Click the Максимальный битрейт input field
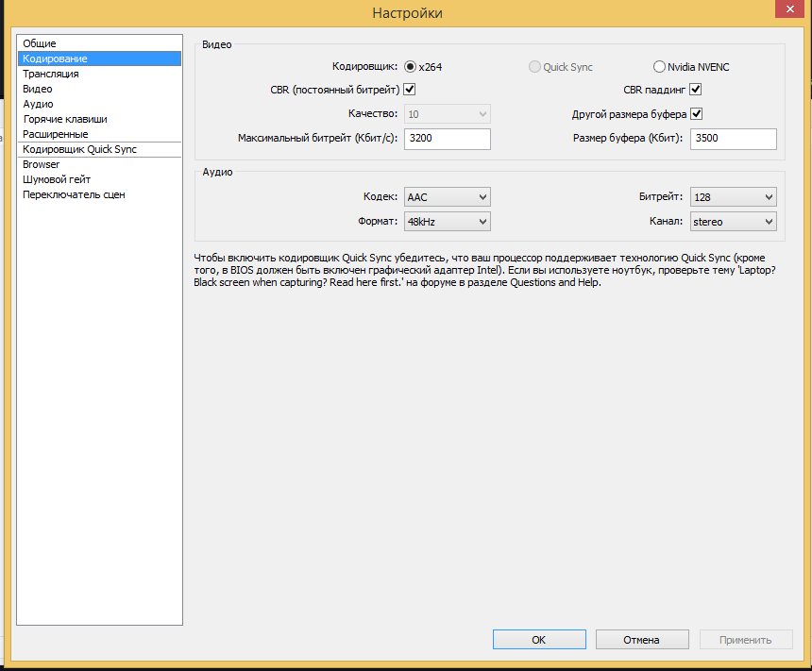812x671 pixels. pyautogui.click(x=447, y=139)
